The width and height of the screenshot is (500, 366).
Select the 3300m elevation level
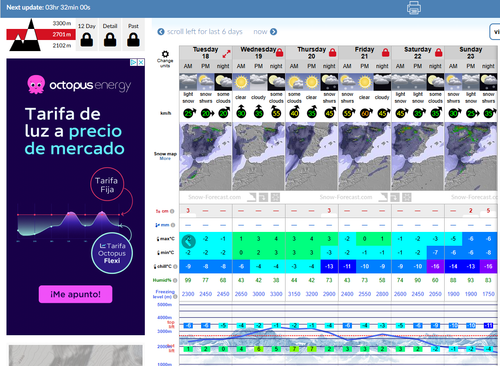(x=62, y=23)
